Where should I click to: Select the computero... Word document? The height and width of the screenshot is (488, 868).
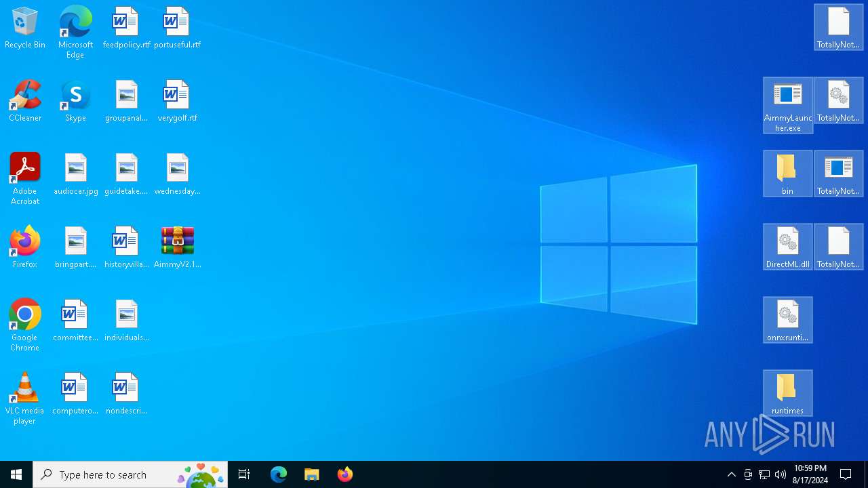[75, 394]
